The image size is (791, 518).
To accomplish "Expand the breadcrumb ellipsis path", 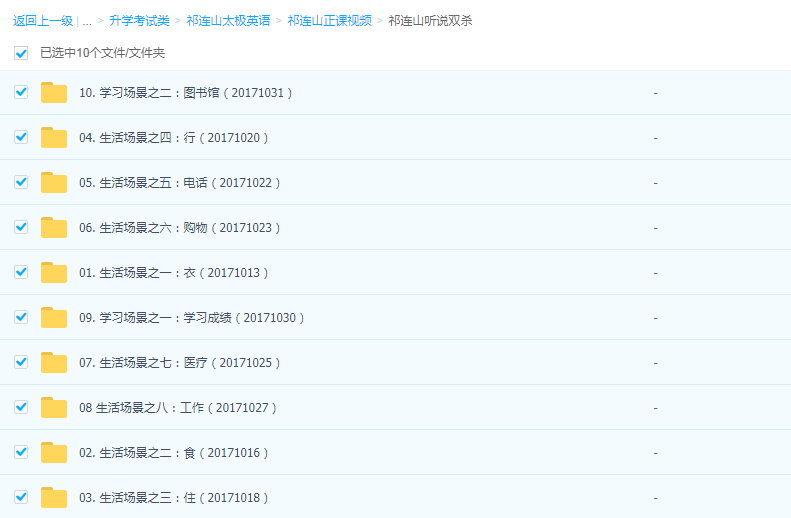I will [x=87, y=21].
